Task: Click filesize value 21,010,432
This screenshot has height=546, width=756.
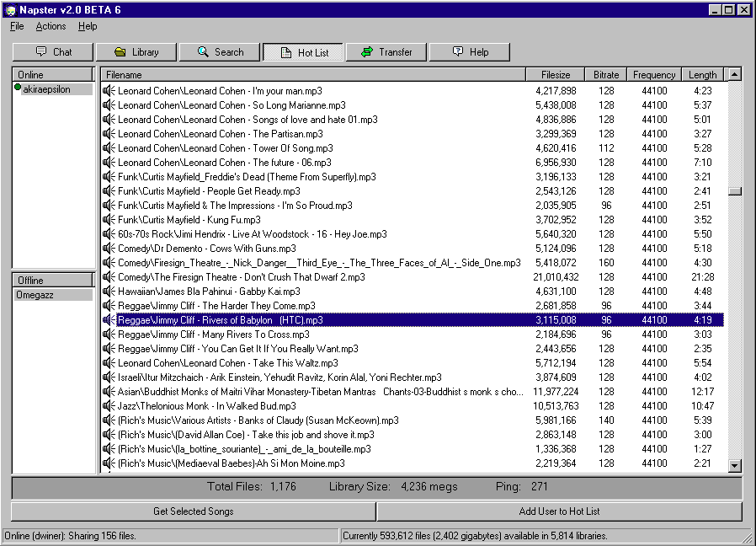Action: 556,277
